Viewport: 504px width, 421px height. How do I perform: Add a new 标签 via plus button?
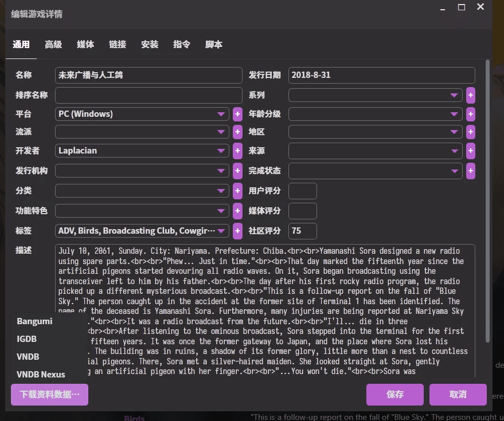[237, 231]
